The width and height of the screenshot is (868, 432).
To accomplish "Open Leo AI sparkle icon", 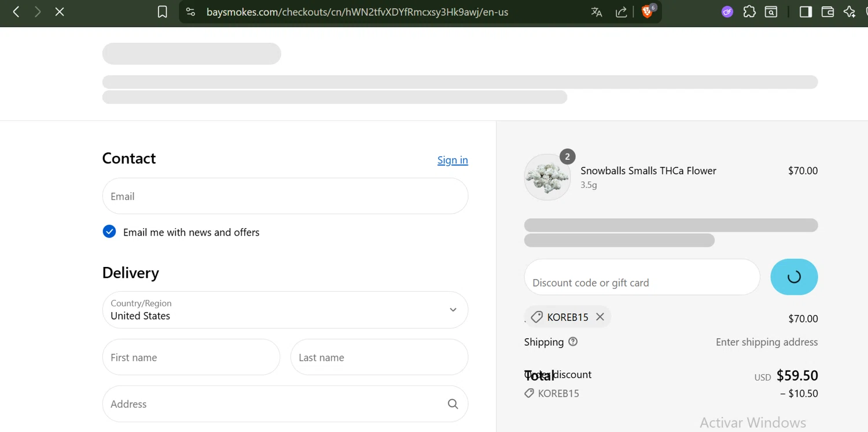I will [x=849, y=12].
